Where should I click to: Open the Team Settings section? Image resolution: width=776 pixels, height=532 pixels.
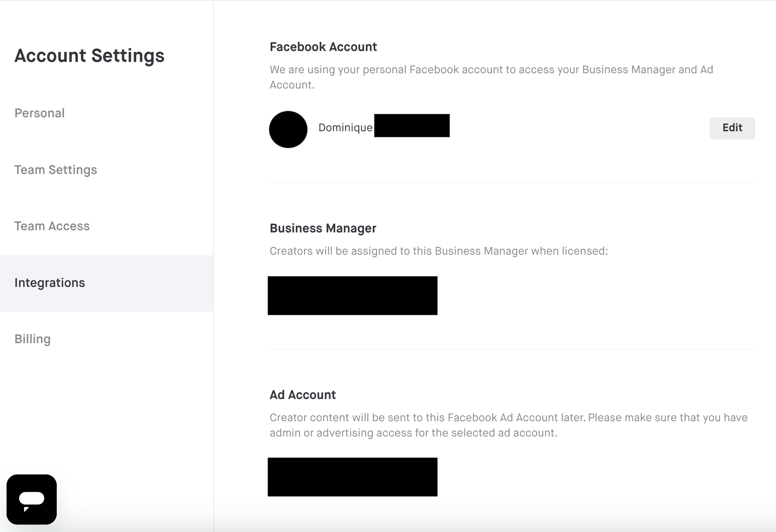[55, 170]
